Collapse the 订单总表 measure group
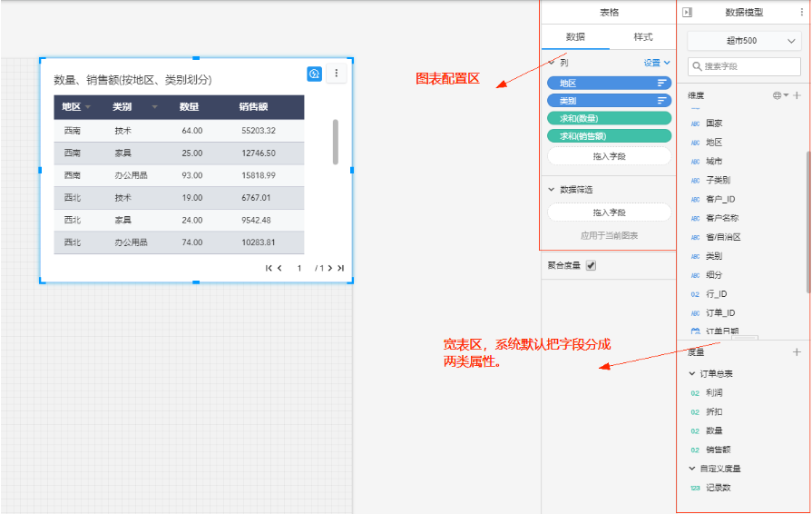Screen dimensions: 812x514 [x=692, y=373]
